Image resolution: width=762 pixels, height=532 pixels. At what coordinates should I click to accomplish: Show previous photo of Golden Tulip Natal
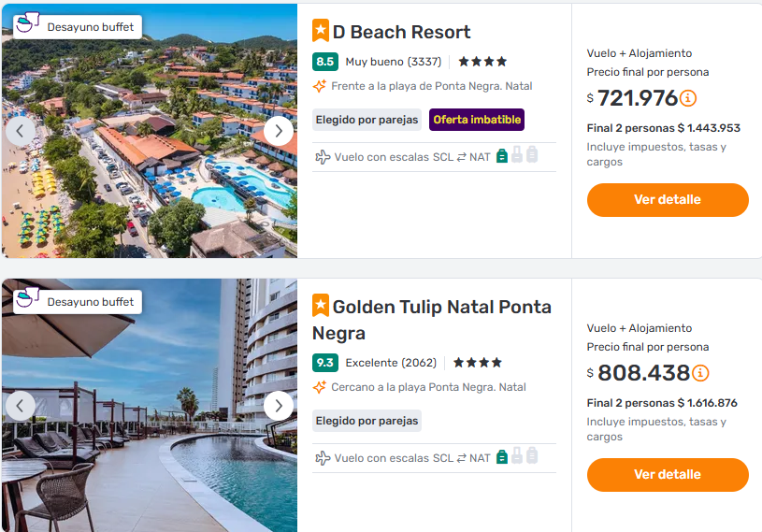click(21, 406)
